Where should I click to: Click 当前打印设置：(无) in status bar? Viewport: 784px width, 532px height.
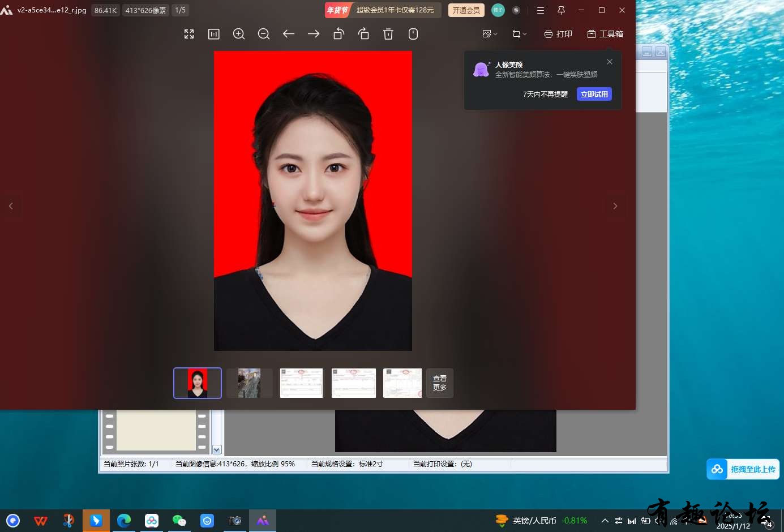tap(442, 464)
